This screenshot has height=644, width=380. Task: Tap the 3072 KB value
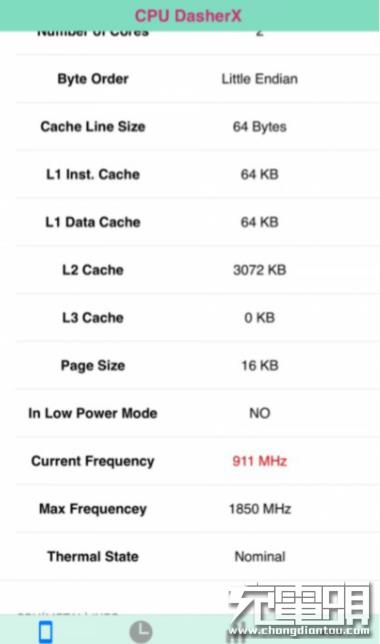[x=260, y=270]
